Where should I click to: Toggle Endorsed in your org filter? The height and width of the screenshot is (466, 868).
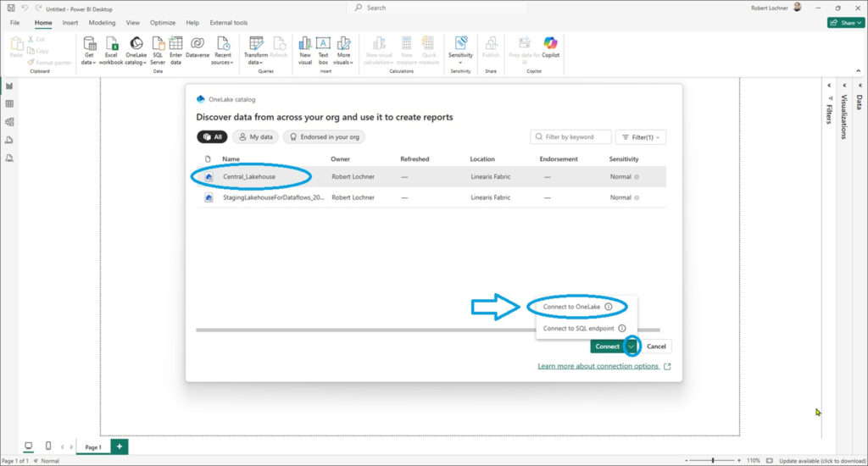pyautogui.click(x=324, y=136)
